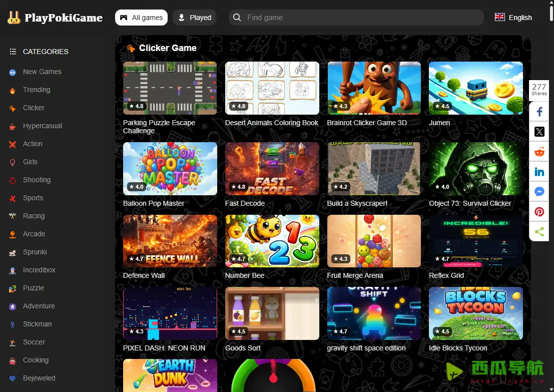This screenshot has width=554, height=392.
Task: Select the All games tab
Action: tap(141, 18)
